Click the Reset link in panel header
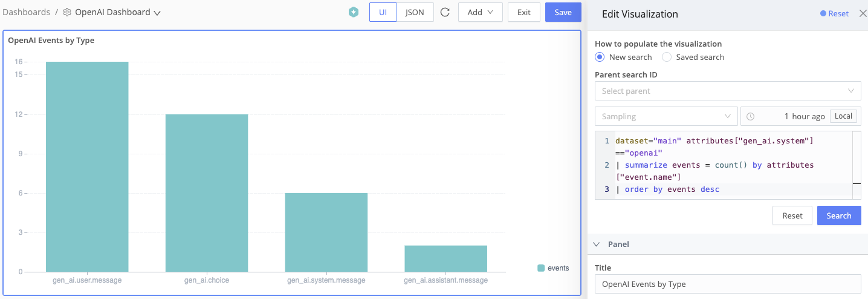868x299 pixels. point(838,13)
